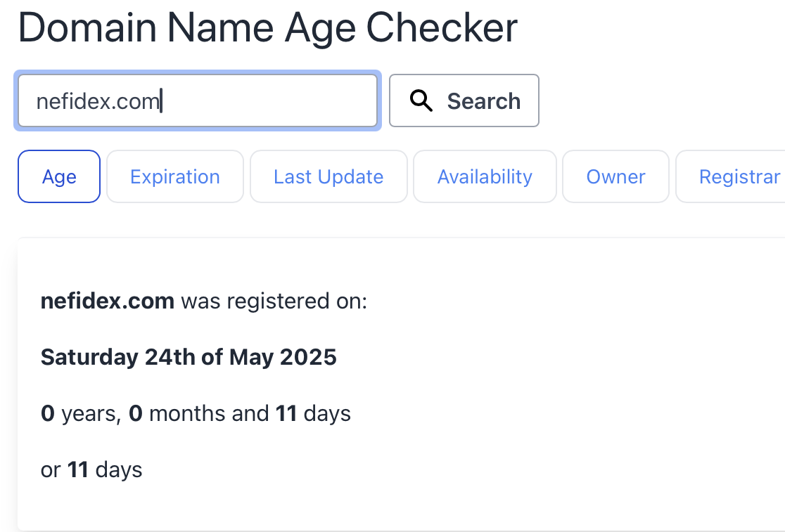Click the bold 11 in 'months and 11 days'
Image resolution: width=785 pixels, height=532 pixels.
(x=286, y=413)
